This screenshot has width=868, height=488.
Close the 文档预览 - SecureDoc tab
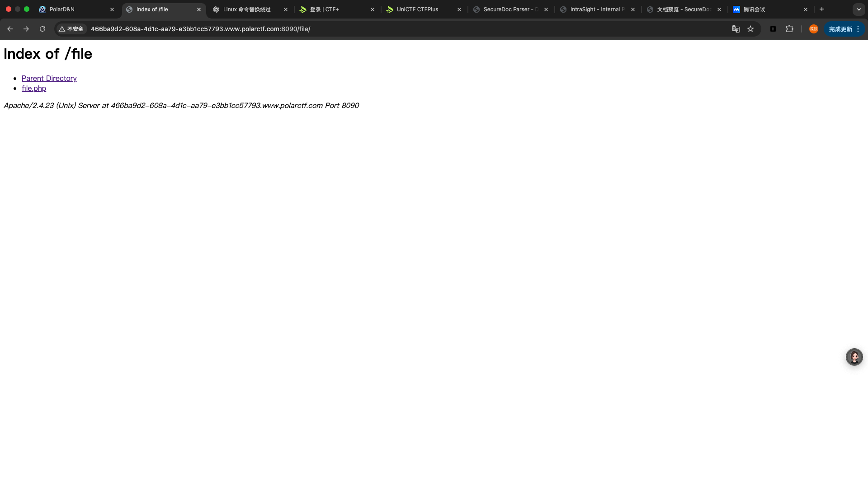[719, 9]
